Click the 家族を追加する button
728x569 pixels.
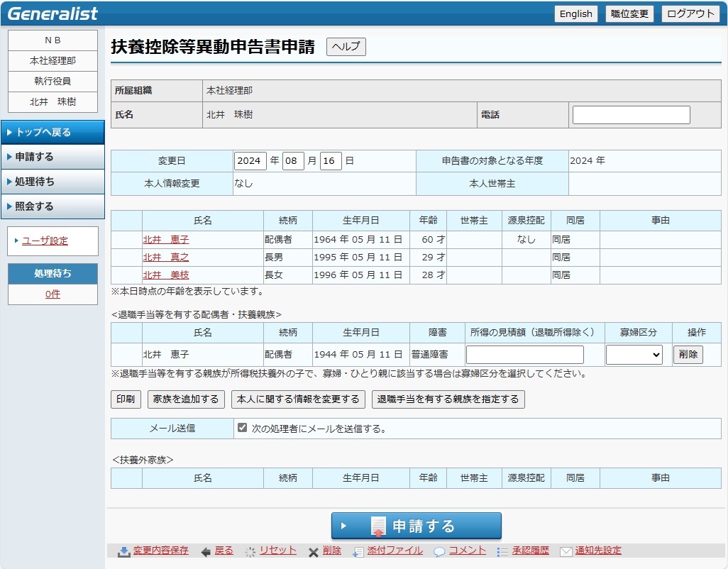pyautogui.click(x=186, y=399)
